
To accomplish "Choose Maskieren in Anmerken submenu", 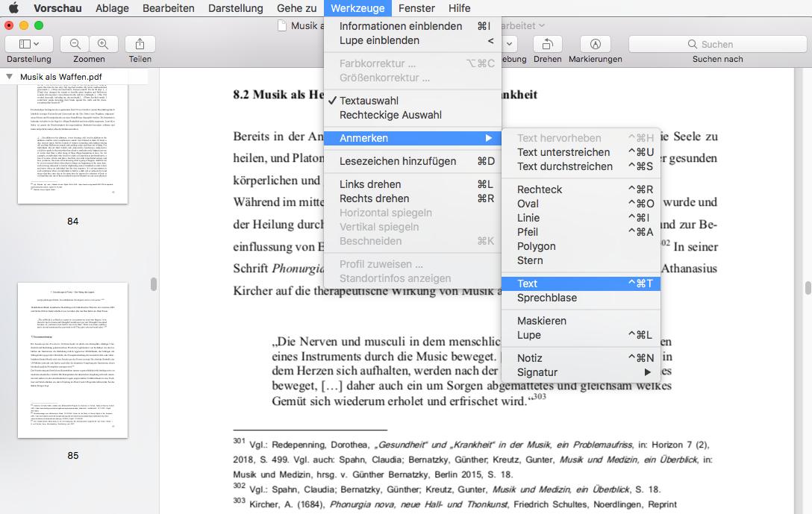I will pyautogui.click(x=581, y=321).
